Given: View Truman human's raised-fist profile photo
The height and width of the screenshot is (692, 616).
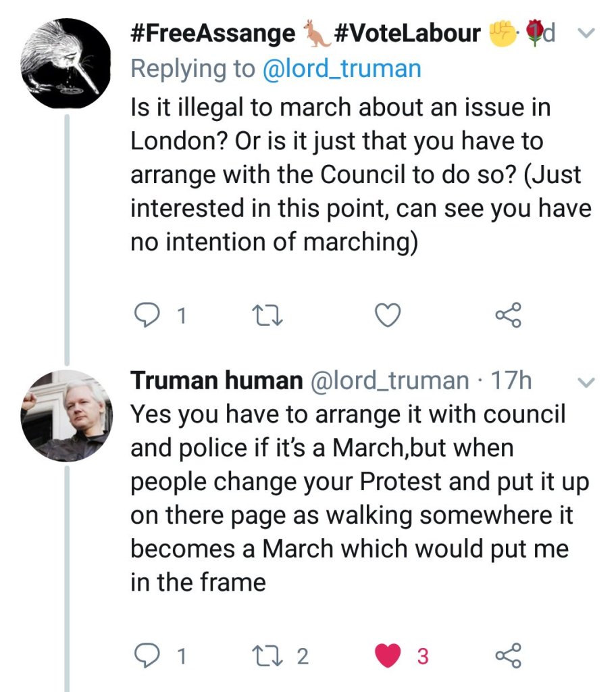Looking at the screenshot, I should pos(65,416).
